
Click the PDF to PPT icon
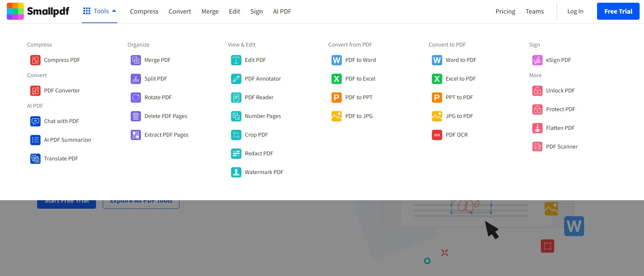point(337,98)
